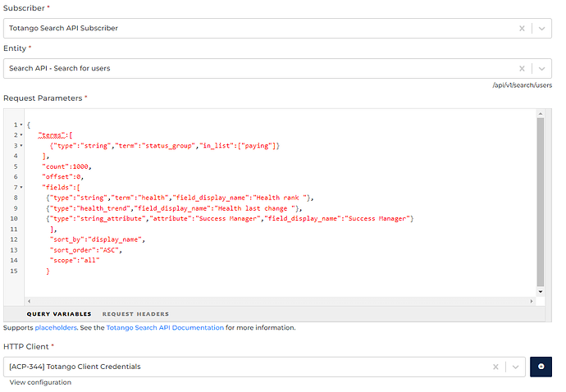
Task: Open the Subscriber dropdown list
Action: point(541,29)
